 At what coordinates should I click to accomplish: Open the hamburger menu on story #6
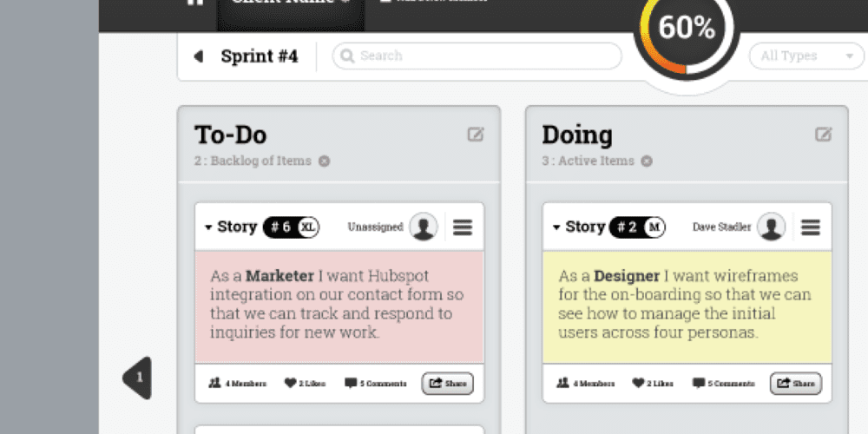[x=463, y=227]
